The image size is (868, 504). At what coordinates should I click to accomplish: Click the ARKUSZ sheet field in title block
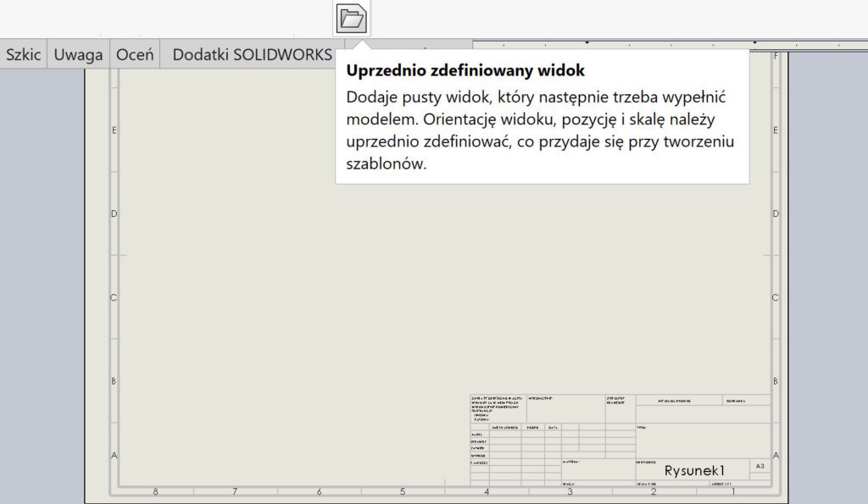coord(721,484)
